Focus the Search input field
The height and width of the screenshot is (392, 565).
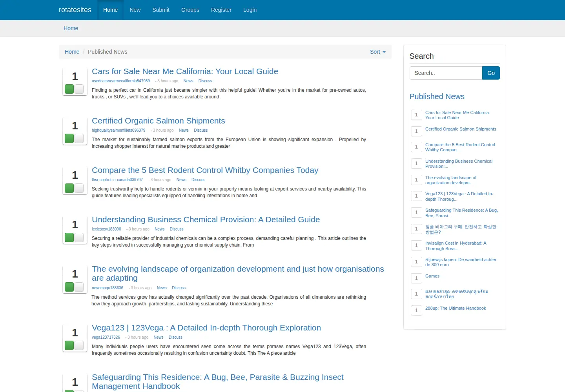(446, 73)
